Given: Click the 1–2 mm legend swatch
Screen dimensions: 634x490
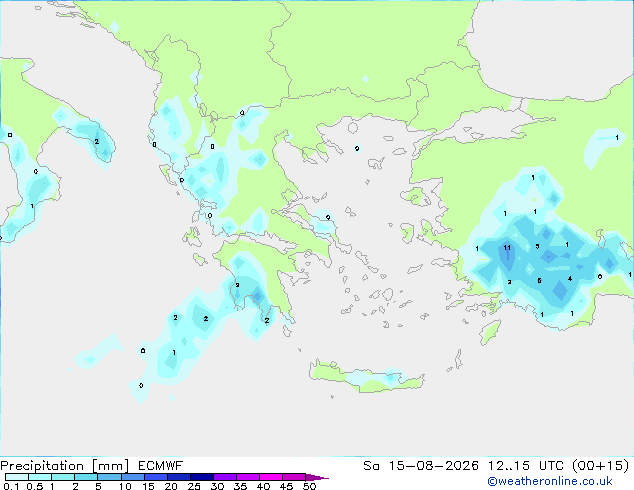Looking at the screenshot, I should click(63, 477).
